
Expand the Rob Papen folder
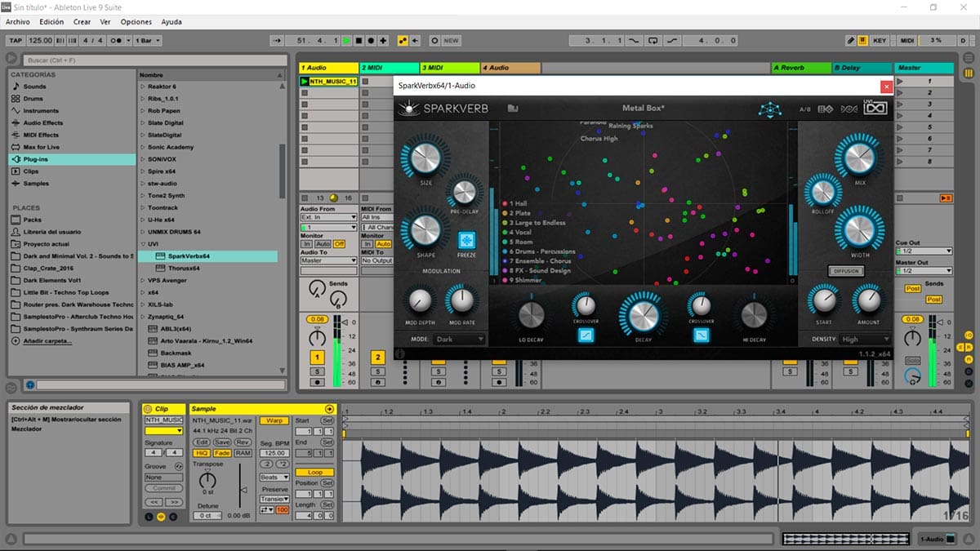143,111
